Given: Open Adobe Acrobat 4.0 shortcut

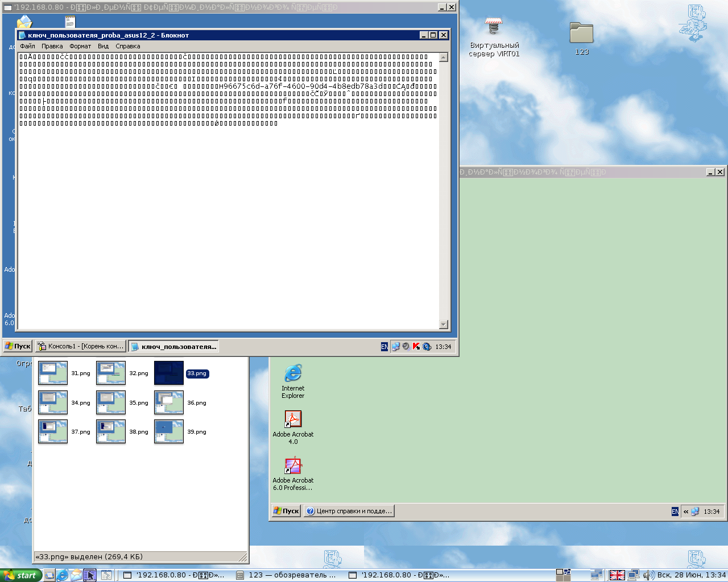Looking at the screenshot, I should (x=293, y=419).
